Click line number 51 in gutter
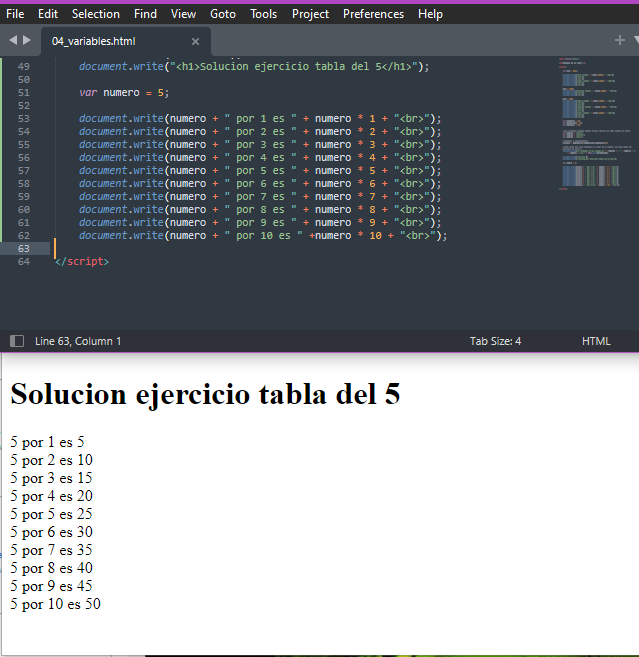Image resolution: width=639 pixels, height=657 pixels. [24, 93]
